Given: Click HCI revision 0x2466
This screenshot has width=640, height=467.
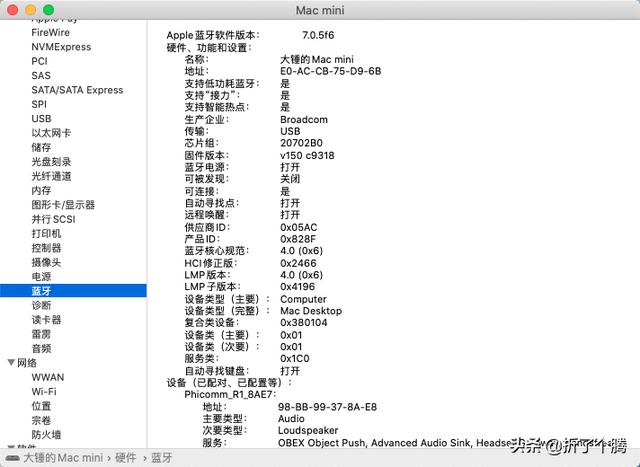Looking at the screenshot, I should 298,263.
